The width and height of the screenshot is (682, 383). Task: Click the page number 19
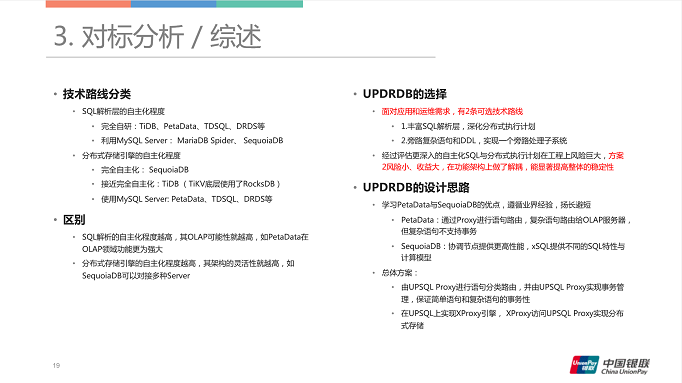56,366
